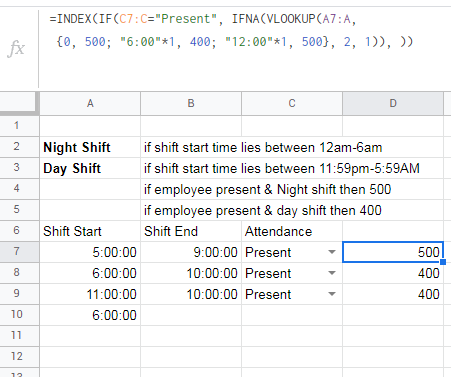The image size is (451, 377).
Task: Open the Attendance dropdown in row 9
Action: 332,294
